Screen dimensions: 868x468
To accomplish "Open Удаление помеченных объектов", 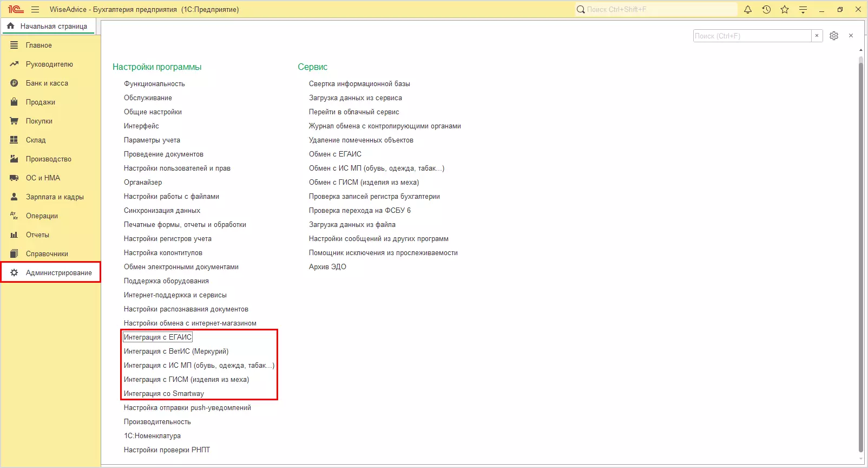I will (361, 140).
